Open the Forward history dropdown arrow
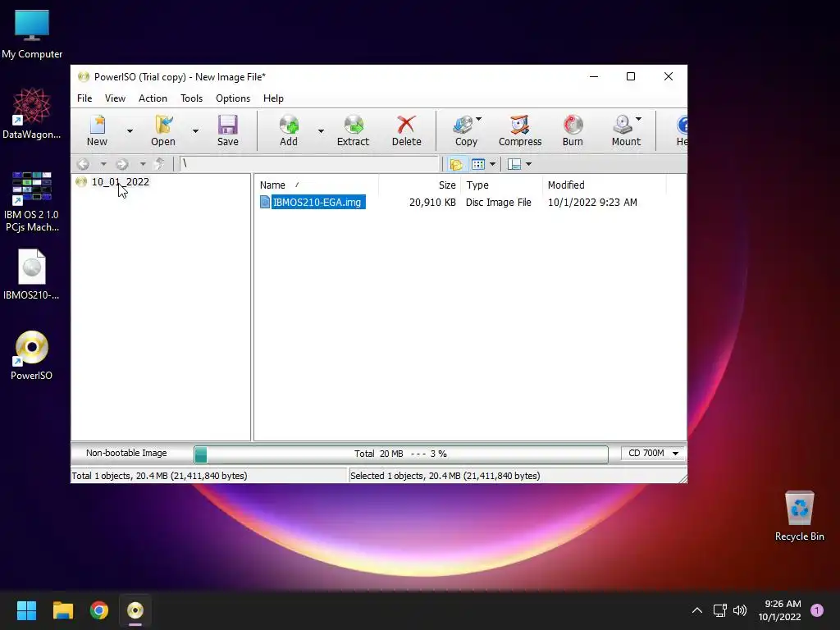Viewport: 840px width, 630px height. coord(143,164)
